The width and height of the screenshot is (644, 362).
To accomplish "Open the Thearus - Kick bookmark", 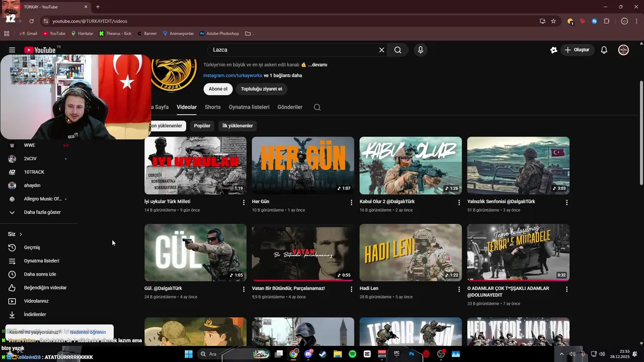I will pos(115,34).
